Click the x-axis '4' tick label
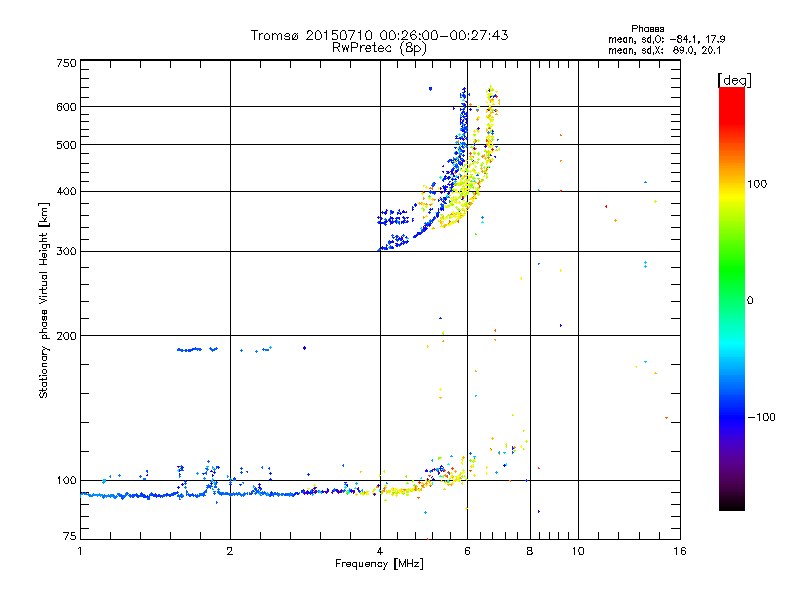 click(x=380, y=551)
